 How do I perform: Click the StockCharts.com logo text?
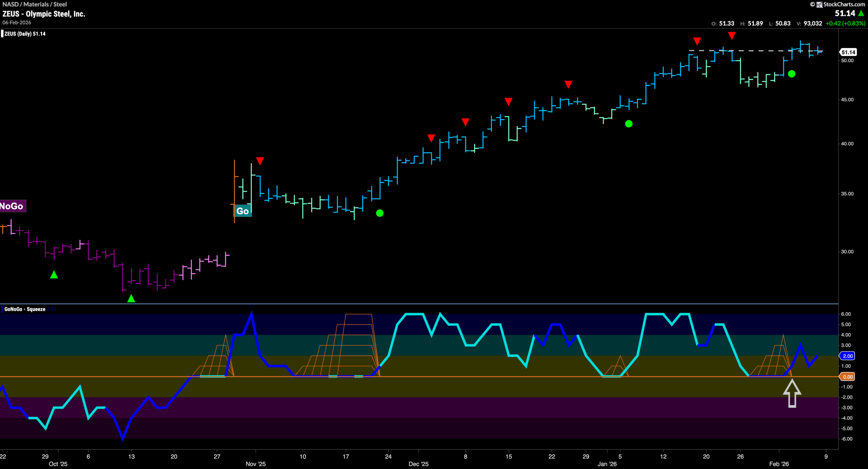click(x=844, y=4)
